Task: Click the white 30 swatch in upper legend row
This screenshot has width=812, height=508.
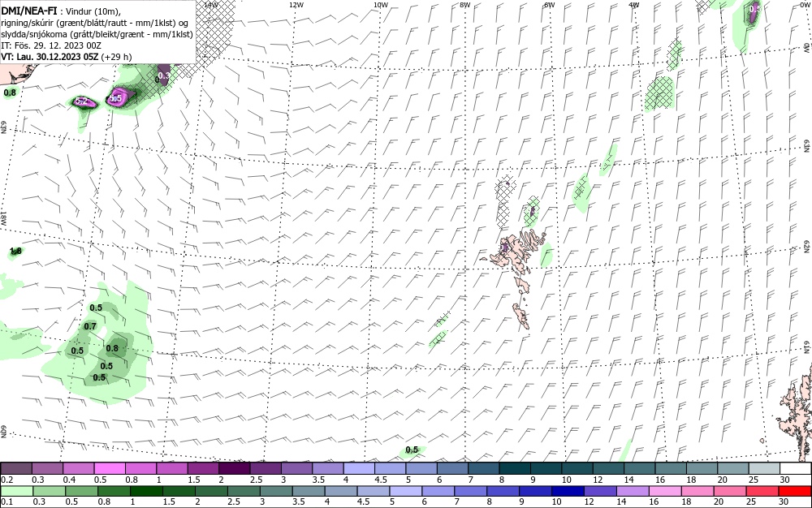Action: [x=796, y=469]
